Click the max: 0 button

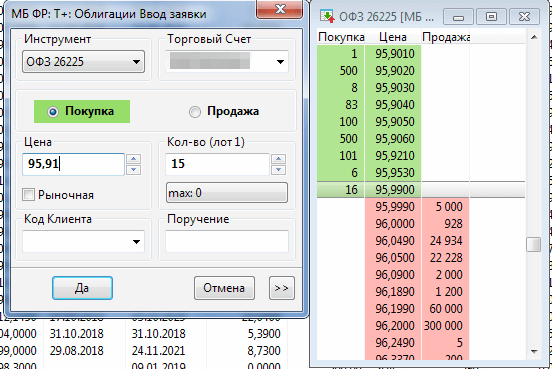[x=227, y=193]
